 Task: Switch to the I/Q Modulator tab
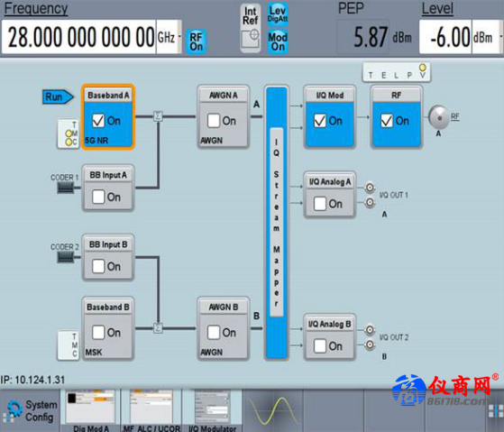pyautogui.click(x=213, y=410)
